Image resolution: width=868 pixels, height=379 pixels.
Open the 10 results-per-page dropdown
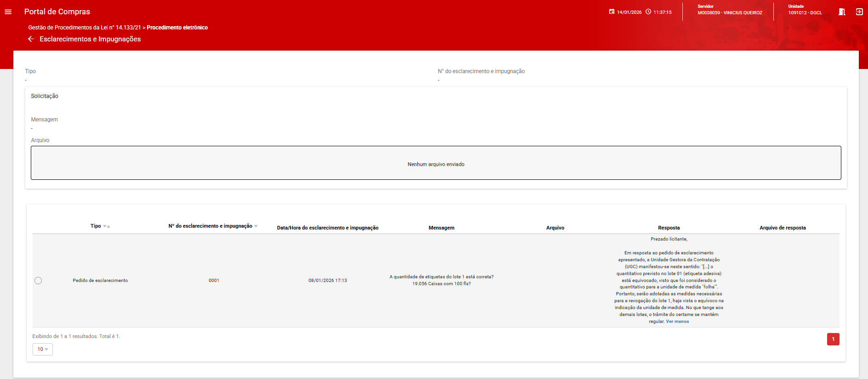tap(43, 350)
